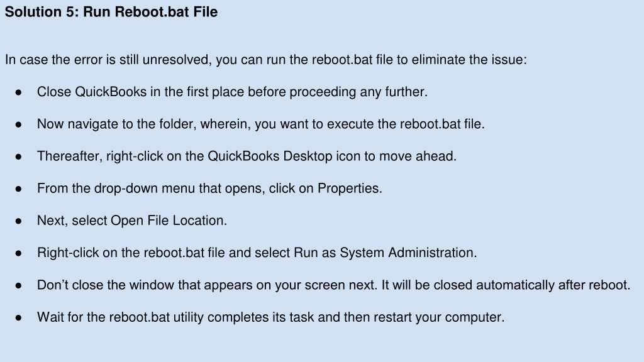Click the bullet before 'Thereafter, right-click'
This screenshot has width=644, height=362.
(18, 157)
